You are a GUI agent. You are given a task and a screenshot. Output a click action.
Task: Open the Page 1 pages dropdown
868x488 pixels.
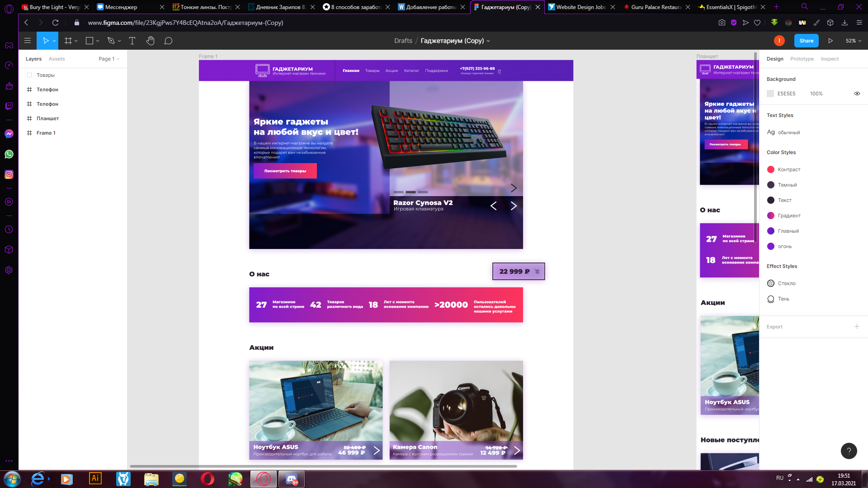[109, 59]
